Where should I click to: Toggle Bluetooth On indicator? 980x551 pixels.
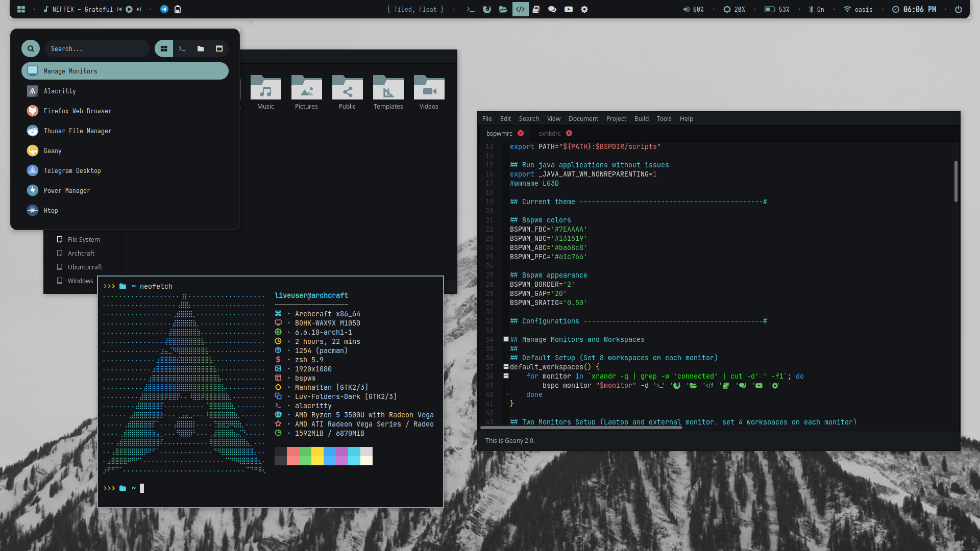point(817,9)
